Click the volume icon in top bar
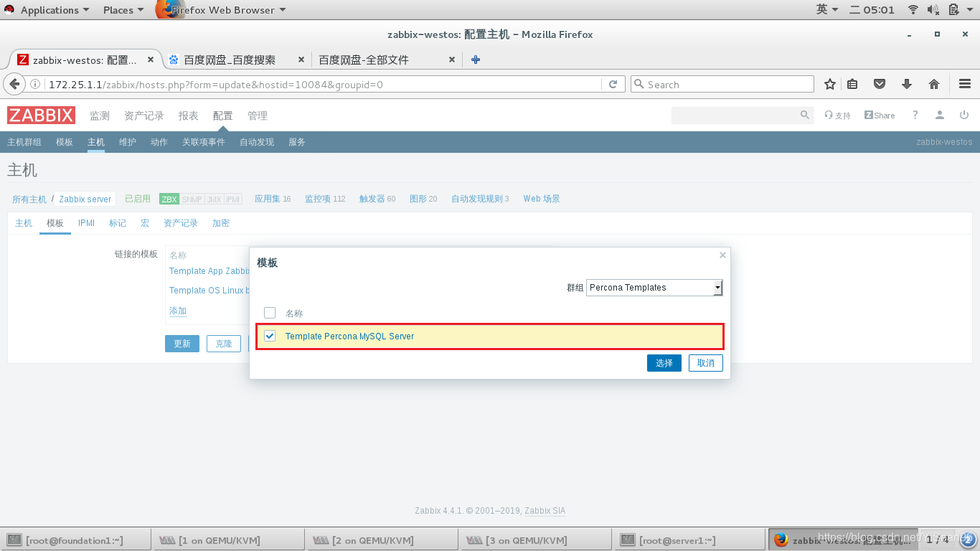This screenshot has height=551, width=980. [x=933, y=9]
